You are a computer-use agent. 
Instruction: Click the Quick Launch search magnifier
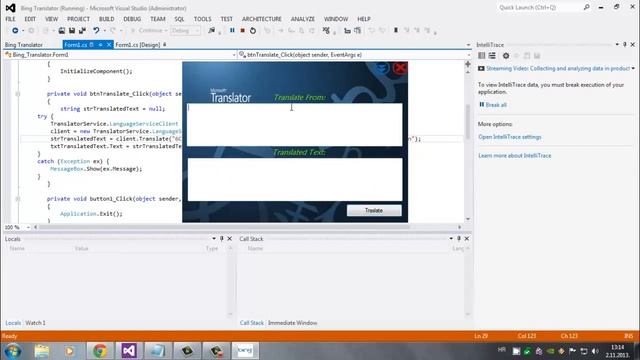point(587,7)
